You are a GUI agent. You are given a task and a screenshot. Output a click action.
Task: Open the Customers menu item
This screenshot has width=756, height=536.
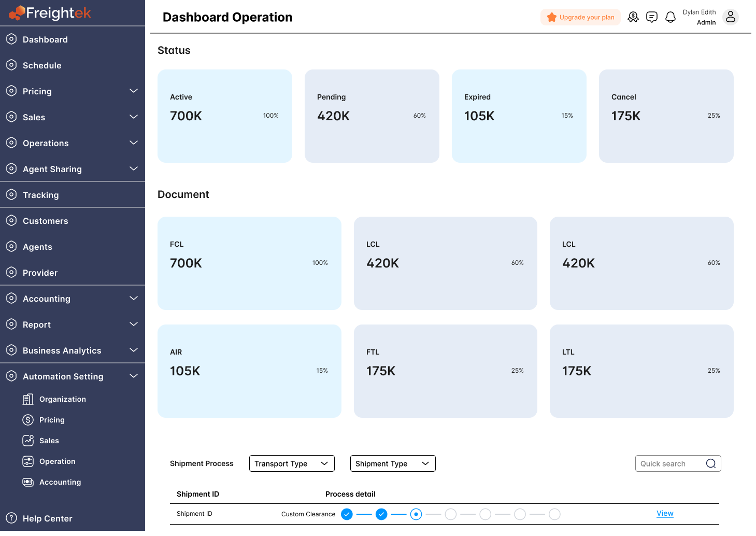coord(46,221)
